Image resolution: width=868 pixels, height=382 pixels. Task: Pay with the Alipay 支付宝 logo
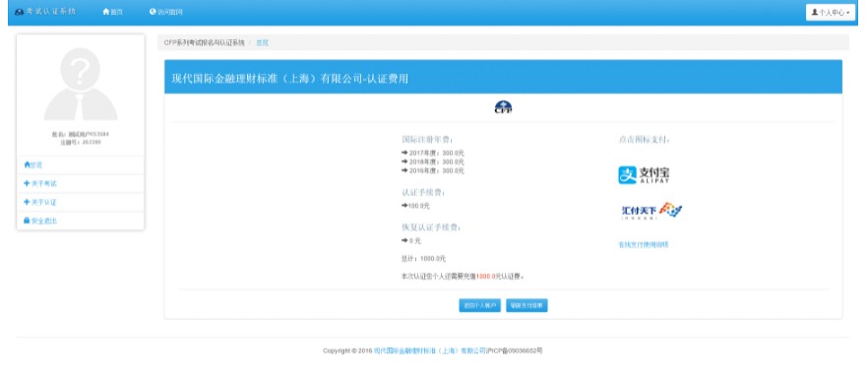[644, 175]
